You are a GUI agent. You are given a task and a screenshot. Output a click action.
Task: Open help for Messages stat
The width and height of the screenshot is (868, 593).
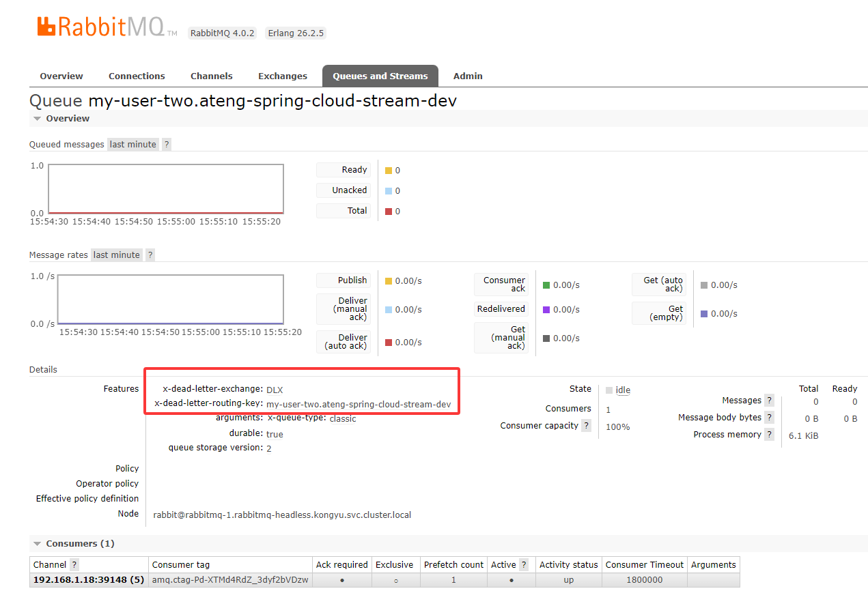point(769,401)
